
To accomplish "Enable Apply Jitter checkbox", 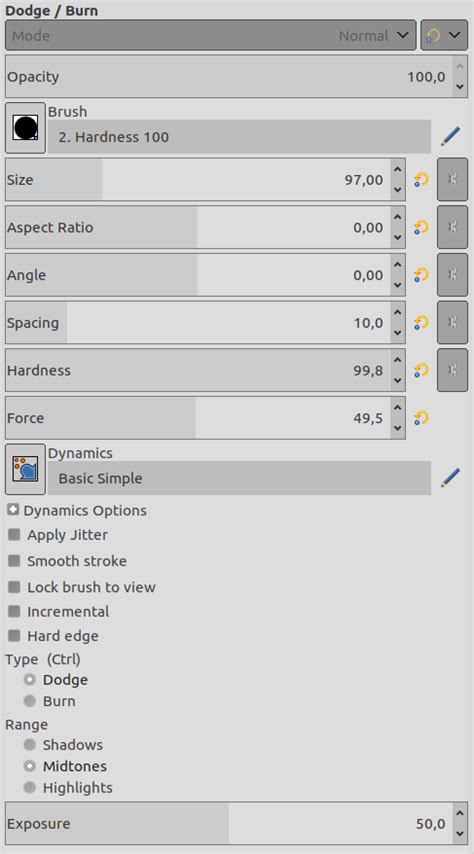I will click(14, 535).
